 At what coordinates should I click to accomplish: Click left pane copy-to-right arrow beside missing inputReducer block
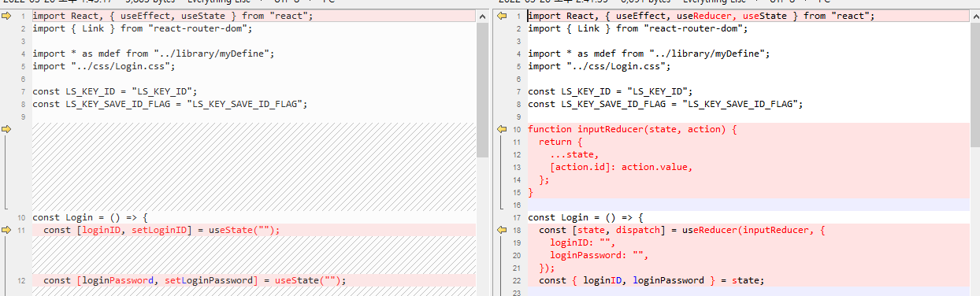6,129
